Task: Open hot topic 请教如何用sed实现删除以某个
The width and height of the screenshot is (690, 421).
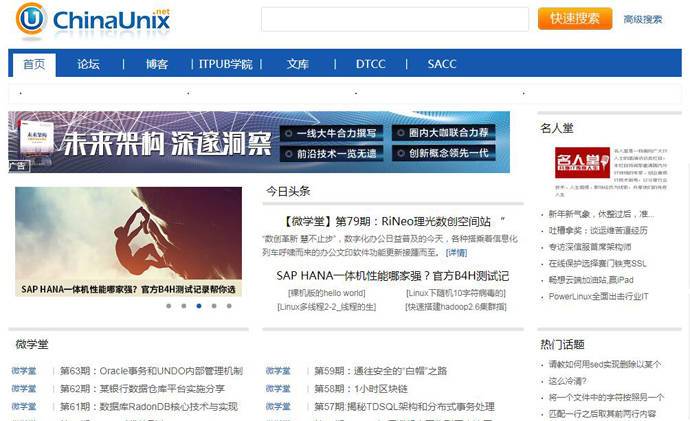Action: coord(605,364)
